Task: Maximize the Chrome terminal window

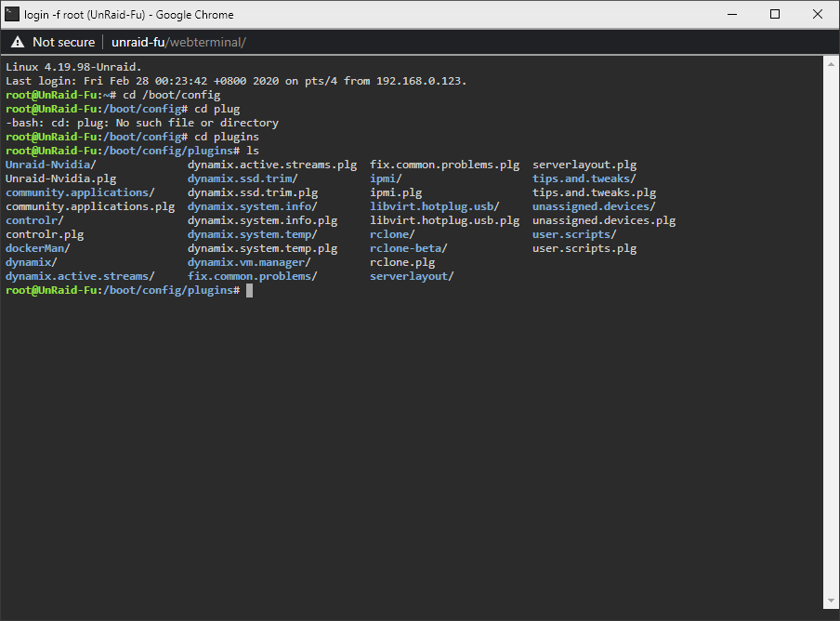Action: 775,15
